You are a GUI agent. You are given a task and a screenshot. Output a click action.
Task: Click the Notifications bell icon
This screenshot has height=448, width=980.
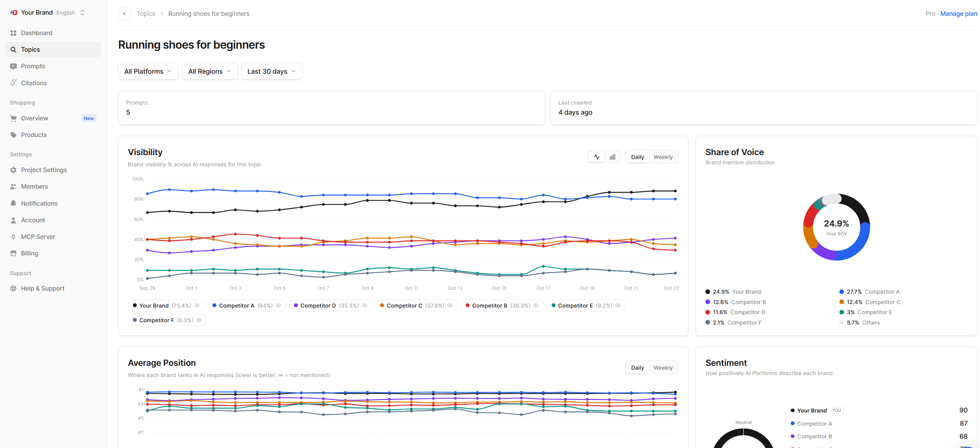coord(14,203)
